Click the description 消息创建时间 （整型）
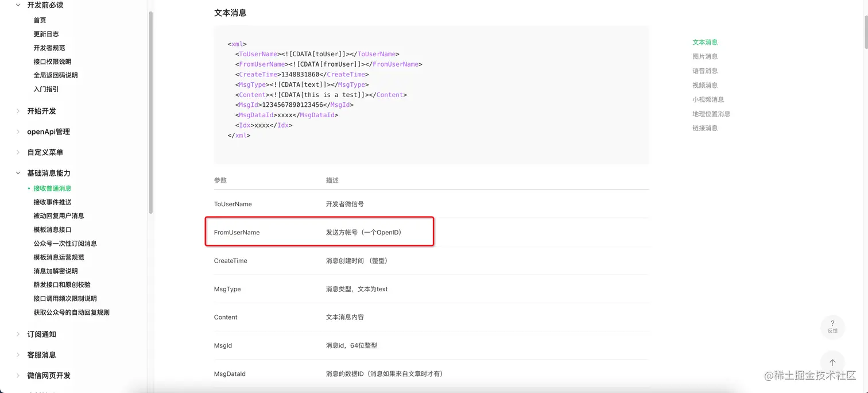Screen dimensions: 868x393 point(358,260)
